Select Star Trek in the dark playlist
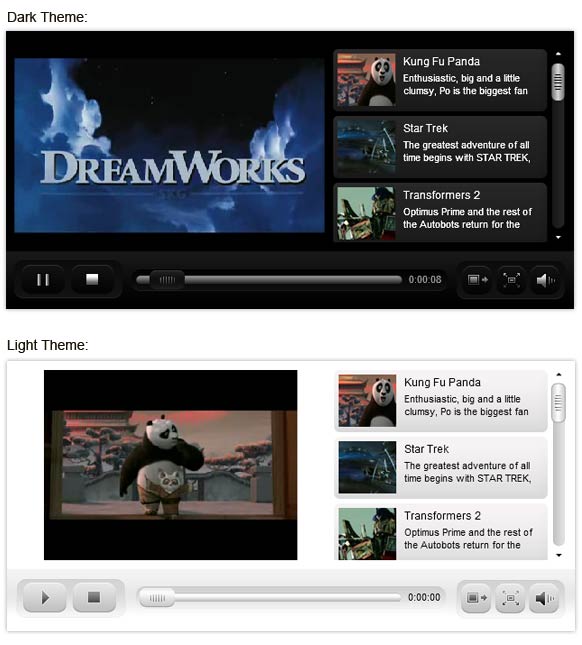 (440, 147)
